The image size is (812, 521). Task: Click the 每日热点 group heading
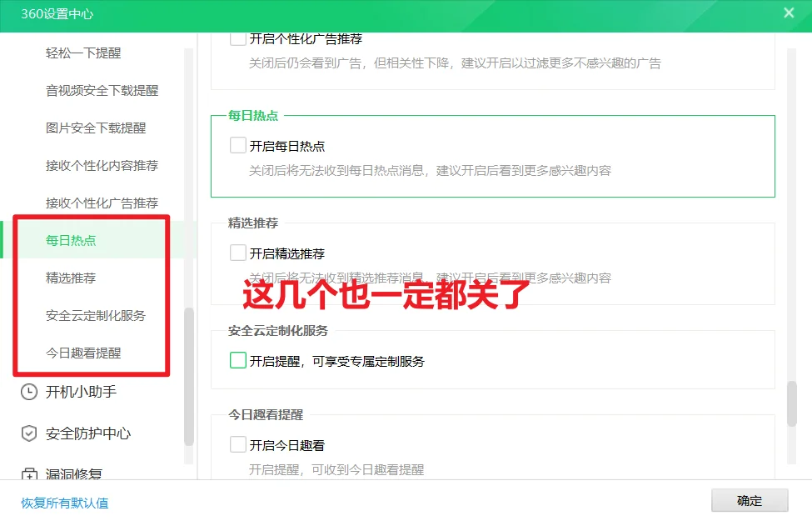(x=253, y=116)
